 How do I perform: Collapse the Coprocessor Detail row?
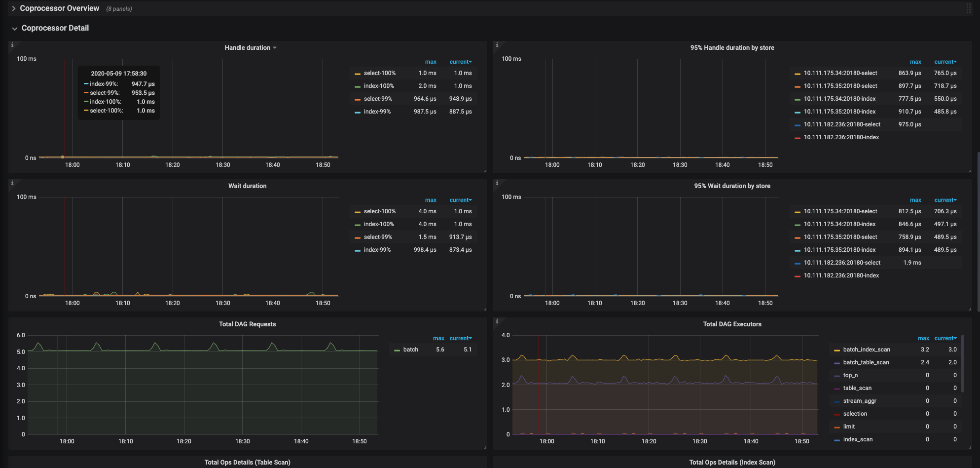point(55,28)
